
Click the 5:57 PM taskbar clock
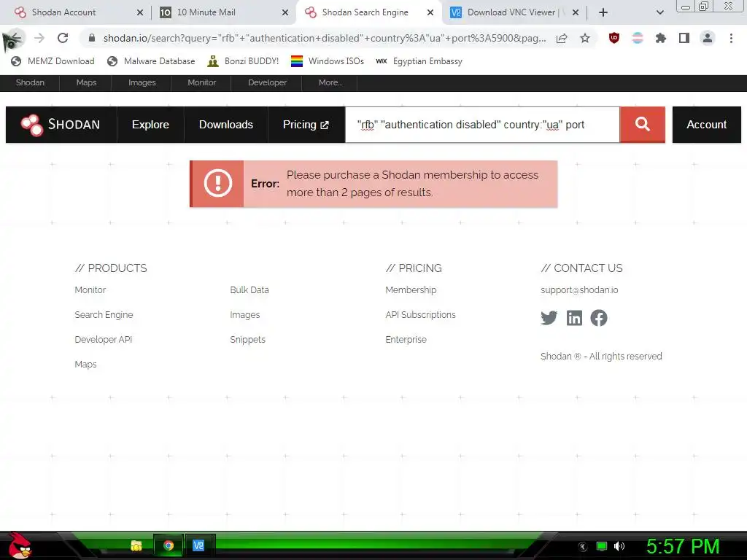(683, 546)
